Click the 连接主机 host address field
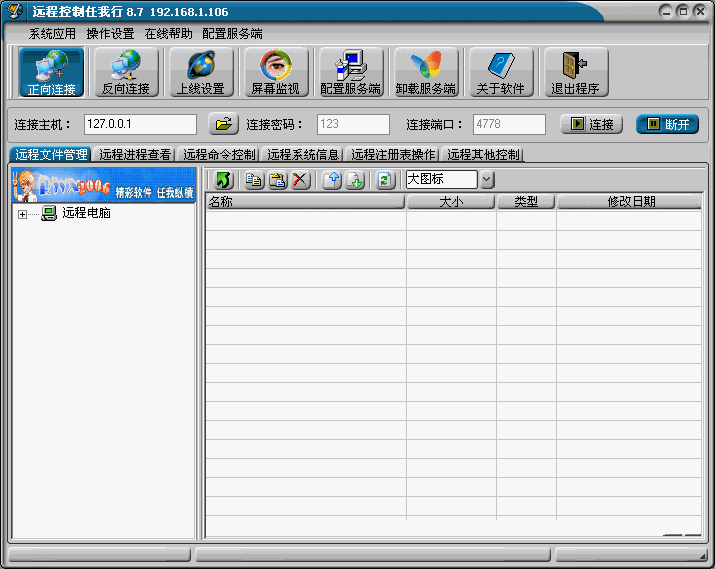Viewport: 715px width, 569px height. 140,125
